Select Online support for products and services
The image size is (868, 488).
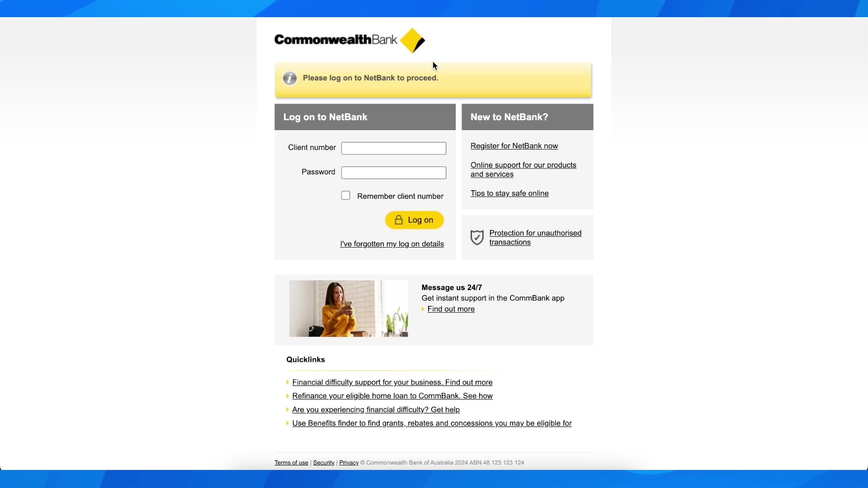pyautogui.click(x=524, y=169)
